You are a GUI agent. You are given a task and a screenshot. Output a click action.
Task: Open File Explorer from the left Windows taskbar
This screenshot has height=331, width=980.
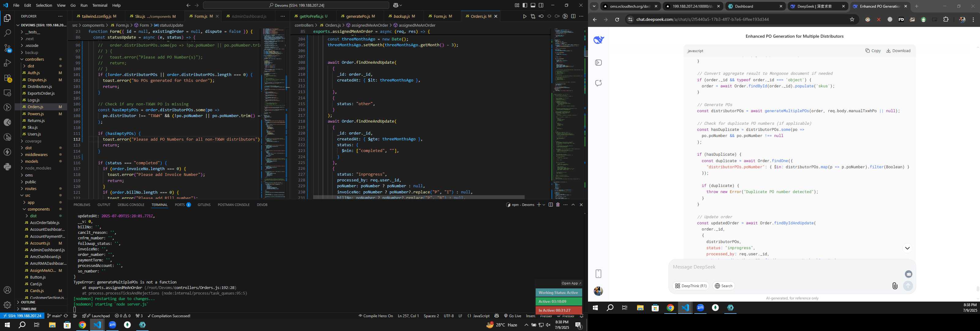pos(52,325)
